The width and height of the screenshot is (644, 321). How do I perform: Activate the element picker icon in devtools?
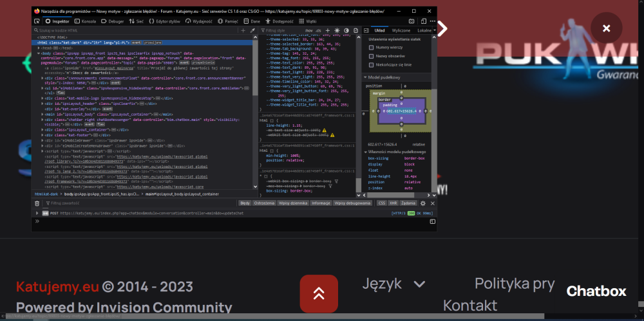tap(37, 21)
